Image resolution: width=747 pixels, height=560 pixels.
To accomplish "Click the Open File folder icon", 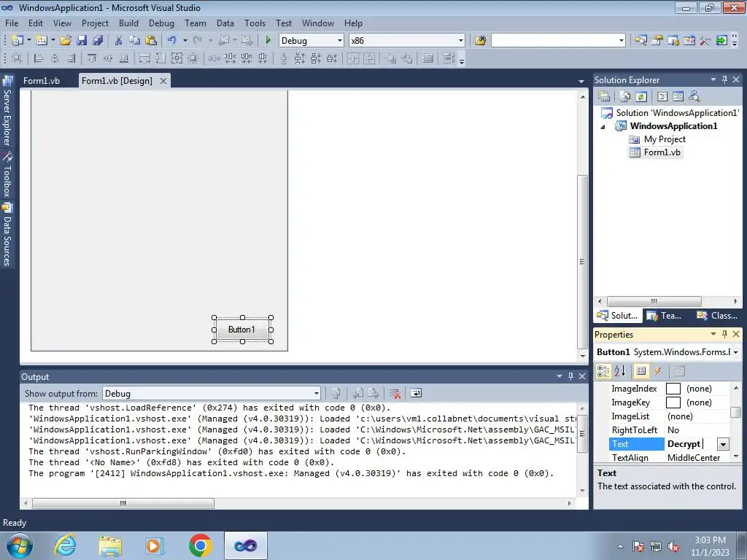I will pos(66,41).
